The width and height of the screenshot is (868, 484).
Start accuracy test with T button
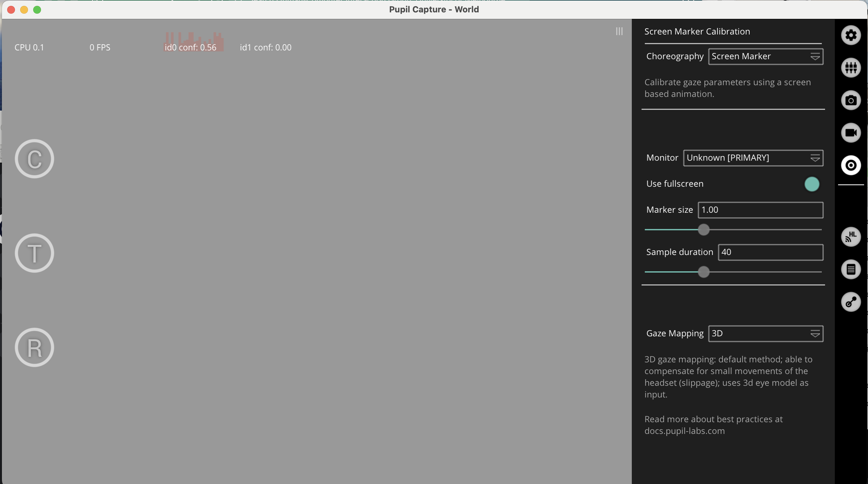(34, 253)
